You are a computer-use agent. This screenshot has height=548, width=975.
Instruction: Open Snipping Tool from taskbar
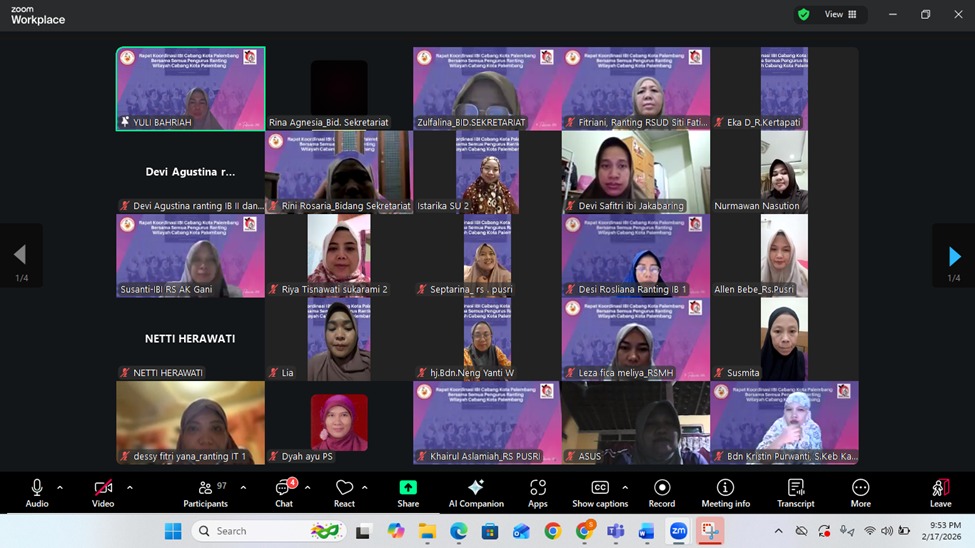(709, 531)
